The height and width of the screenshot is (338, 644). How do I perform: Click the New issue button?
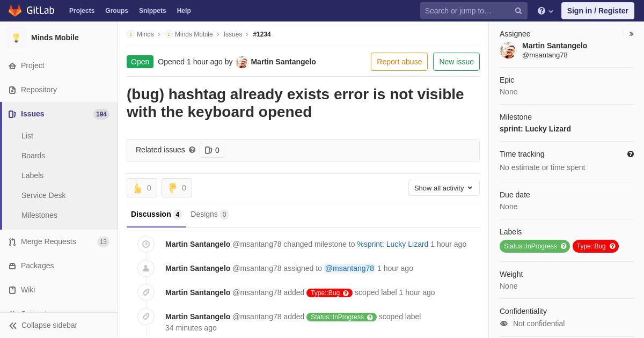[x=456, y=62]
